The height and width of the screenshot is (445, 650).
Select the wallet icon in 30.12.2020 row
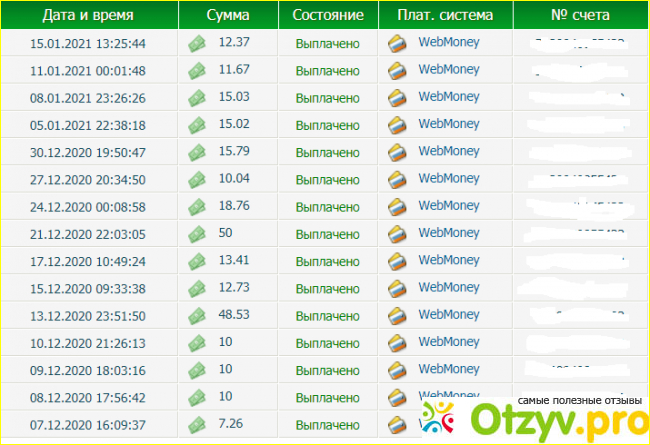tap(397, 152)
